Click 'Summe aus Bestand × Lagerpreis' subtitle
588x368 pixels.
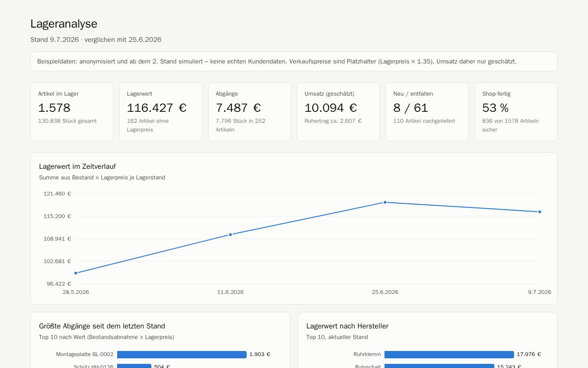102,178
